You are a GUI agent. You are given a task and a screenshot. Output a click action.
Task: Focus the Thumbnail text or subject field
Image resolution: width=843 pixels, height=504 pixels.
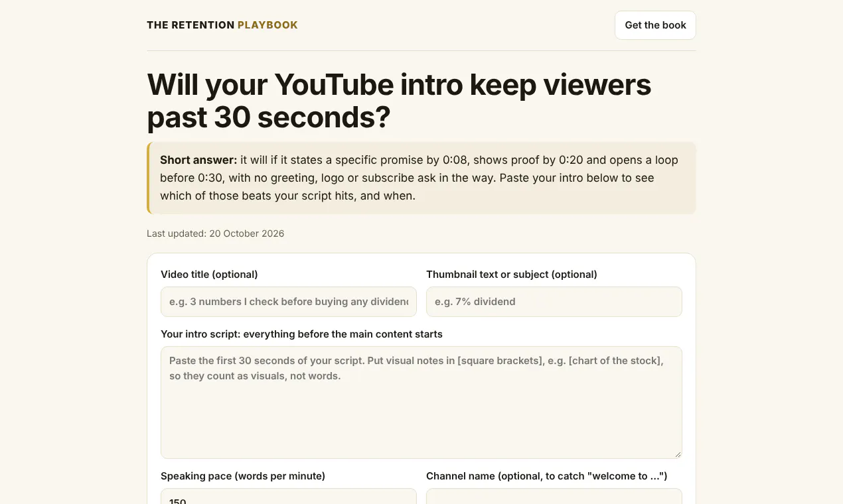pyautogui.click(x=554, y=302)
